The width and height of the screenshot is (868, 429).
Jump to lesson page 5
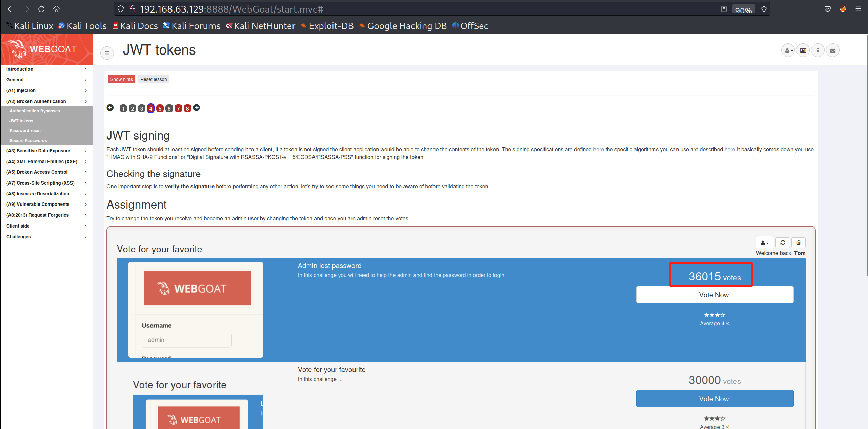pos(160,108)
